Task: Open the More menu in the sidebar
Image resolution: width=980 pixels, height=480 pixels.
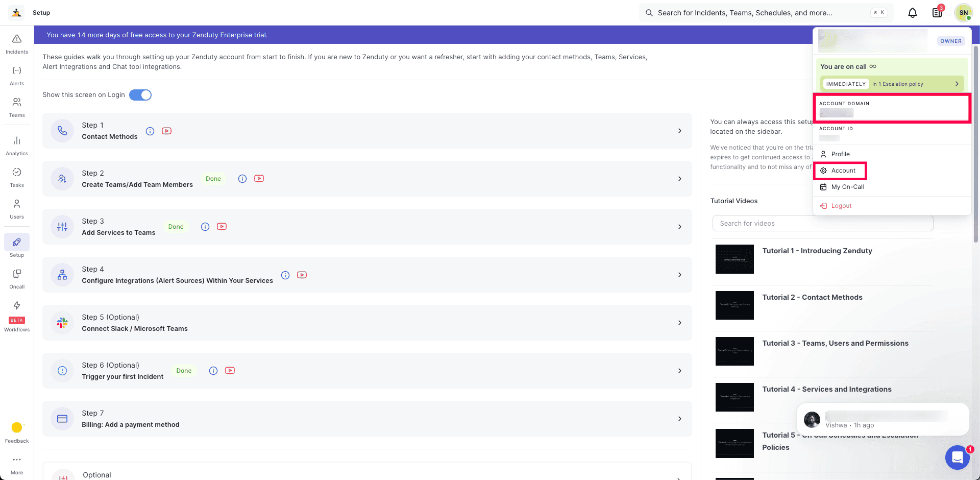Action: click(x=17, y=465)
